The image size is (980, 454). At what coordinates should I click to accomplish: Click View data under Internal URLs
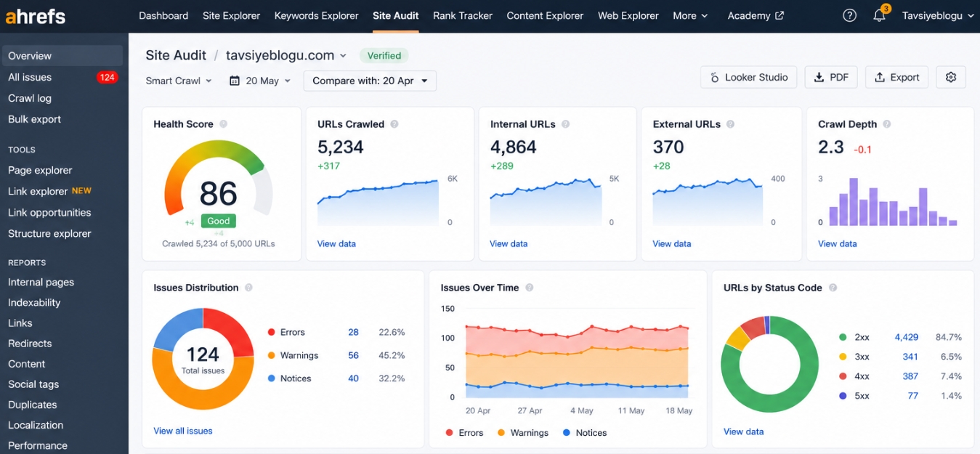pyautogui.click(x=509, y=244)
